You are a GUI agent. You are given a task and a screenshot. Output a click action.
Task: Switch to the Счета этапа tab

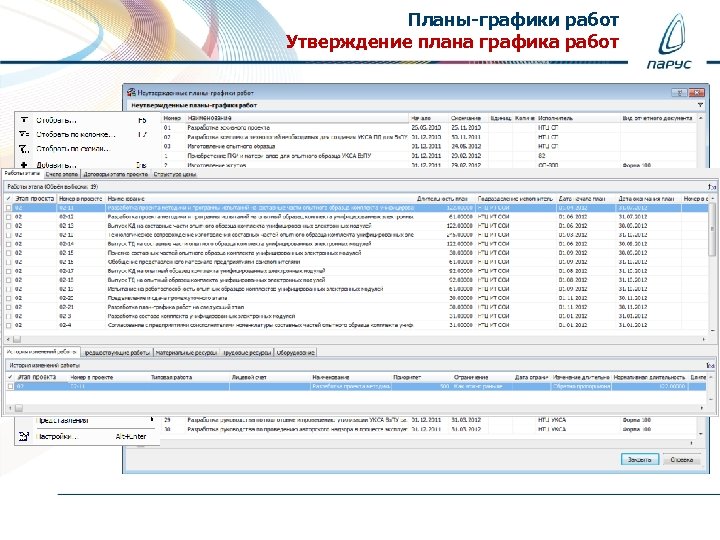62,174
